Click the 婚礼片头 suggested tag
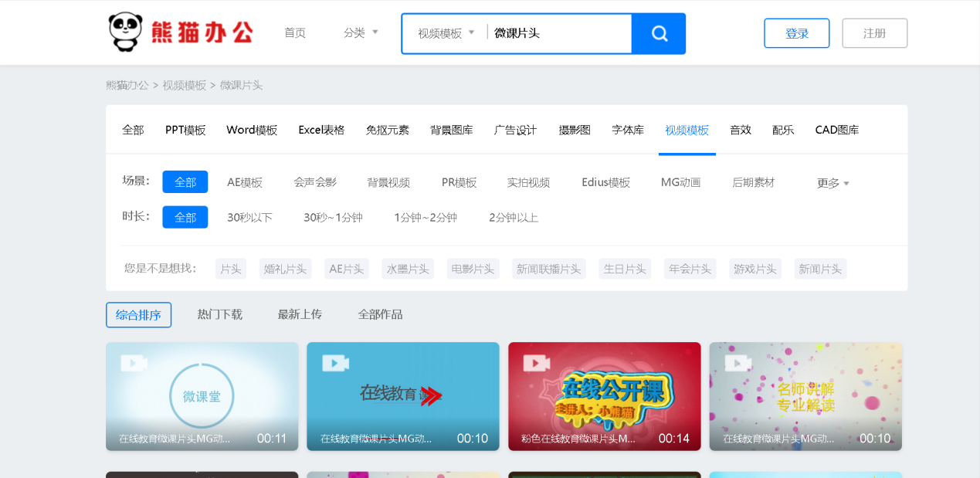The height and width of the screenshot is (478, 980). (x=285, y=269)
